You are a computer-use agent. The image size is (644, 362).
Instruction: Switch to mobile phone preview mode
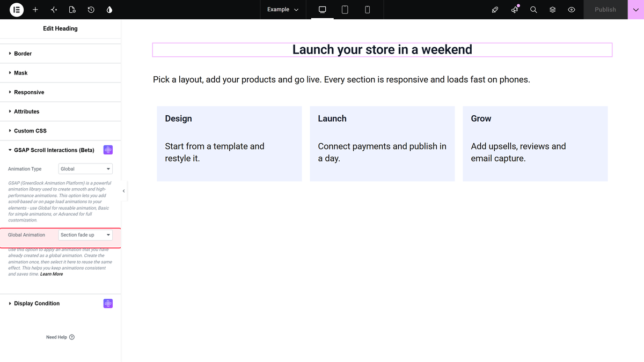368,10
